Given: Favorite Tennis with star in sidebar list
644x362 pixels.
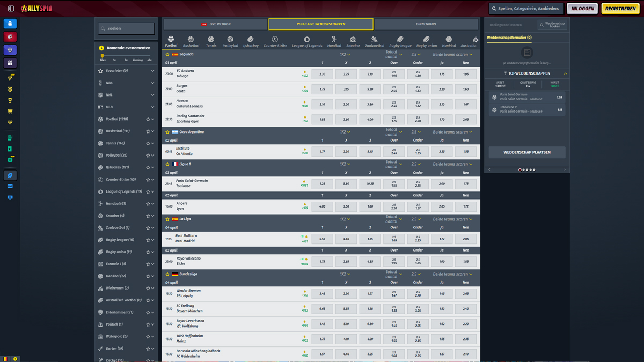Looking at the screenshot, I should pos(148,143).
